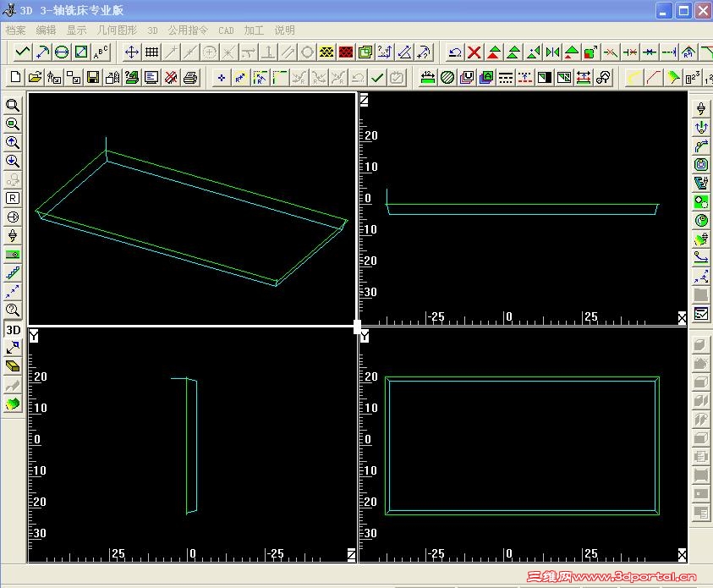Click the monitor display icon
Image resolution: width=713 pixels, height=588 pixels.
(x=151, y=77)
